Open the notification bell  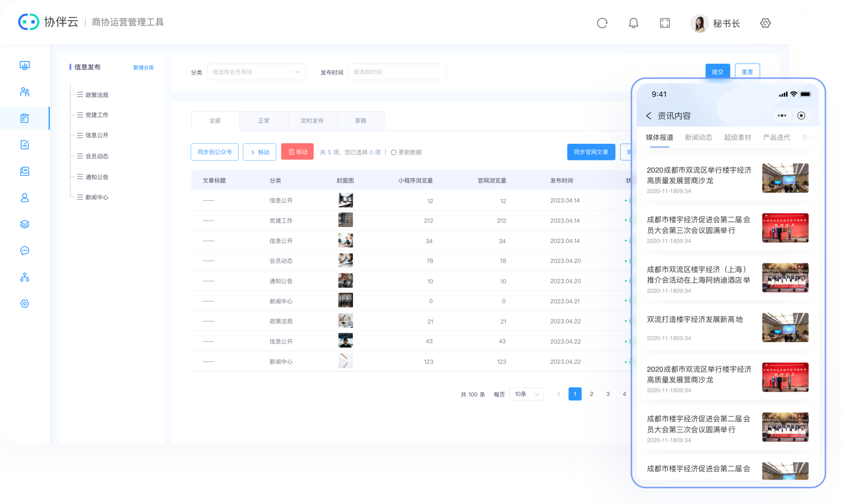633,23
